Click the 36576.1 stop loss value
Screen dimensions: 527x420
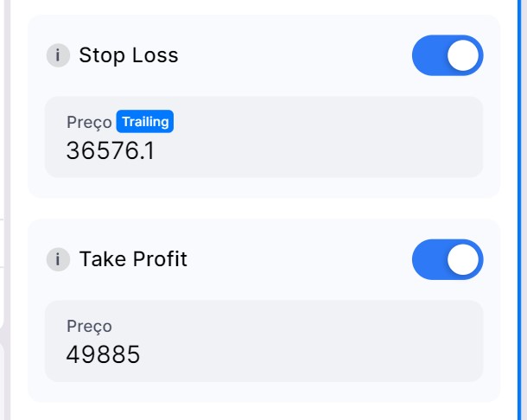(x=111, y=150)
